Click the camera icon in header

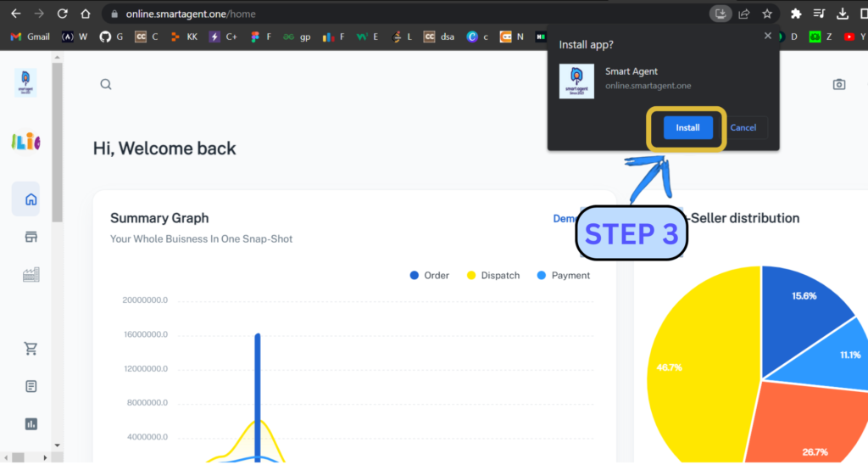click(x=839, y=84)
